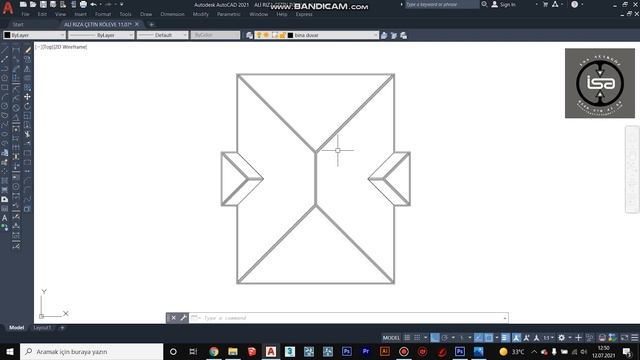Select the Move tool with four arrows
Image resolution: width=640 pixels, height=360 pixels.
pos(27,97)
